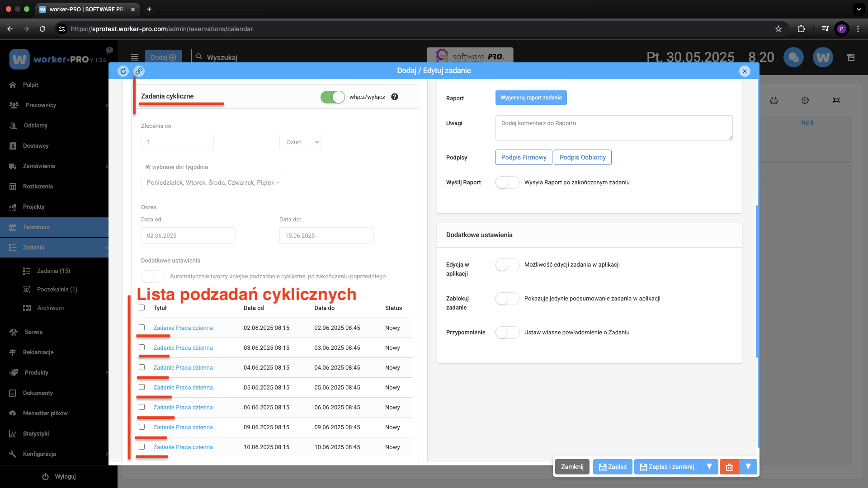Viewport: 868px width, 488px height.
Task: Open the printer icon in calendar toolbar
Action: [x=774, y=100]
